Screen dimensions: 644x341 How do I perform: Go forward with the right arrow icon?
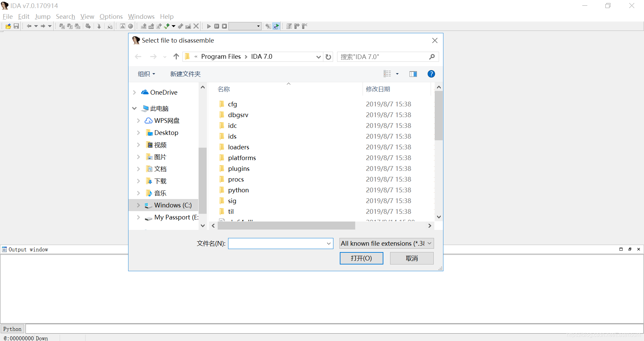[x=43, y=26]
